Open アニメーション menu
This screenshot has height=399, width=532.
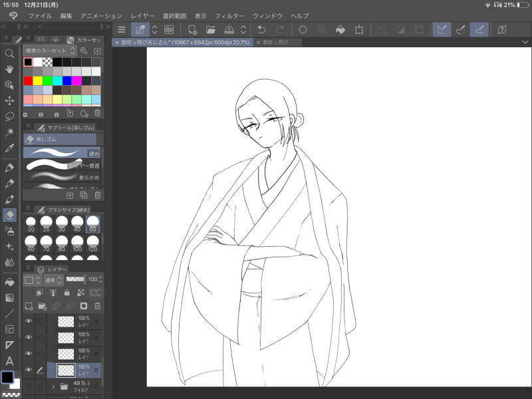point(101,15)
